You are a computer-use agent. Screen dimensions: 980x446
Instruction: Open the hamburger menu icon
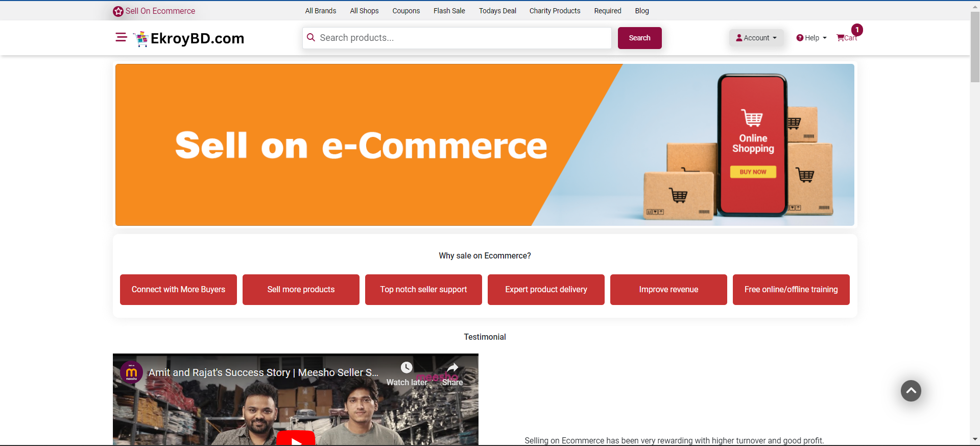tap(121, 37)
